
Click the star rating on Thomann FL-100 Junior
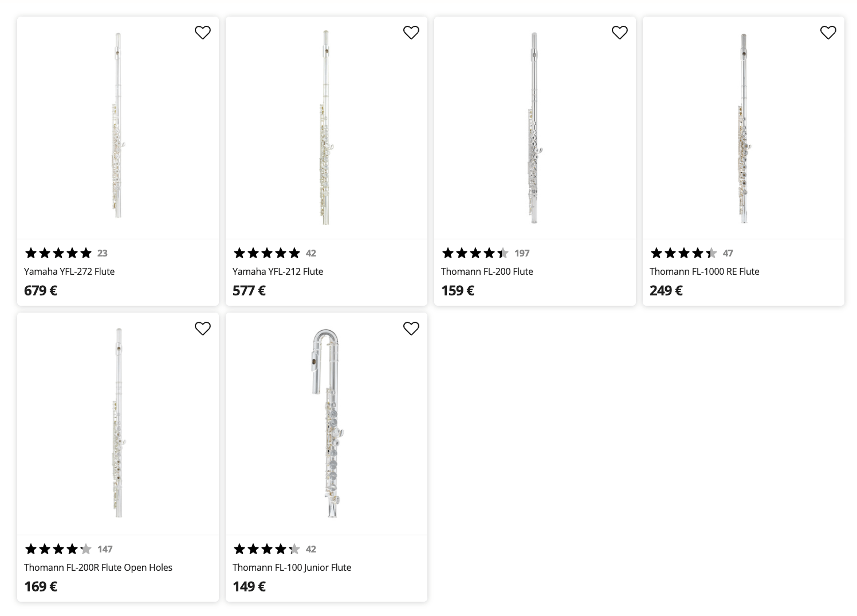(267, 548)
